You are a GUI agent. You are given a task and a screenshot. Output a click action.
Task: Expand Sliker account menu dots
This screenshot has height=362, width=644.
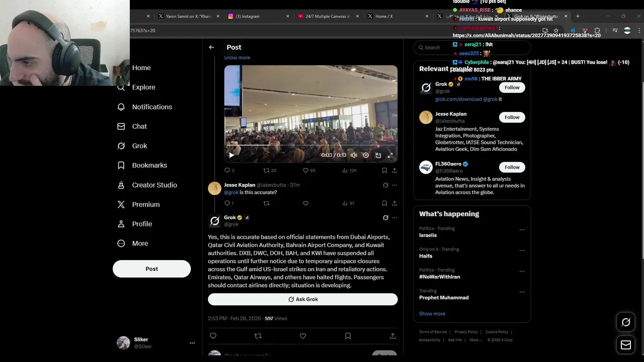click(x=192, y=343)
